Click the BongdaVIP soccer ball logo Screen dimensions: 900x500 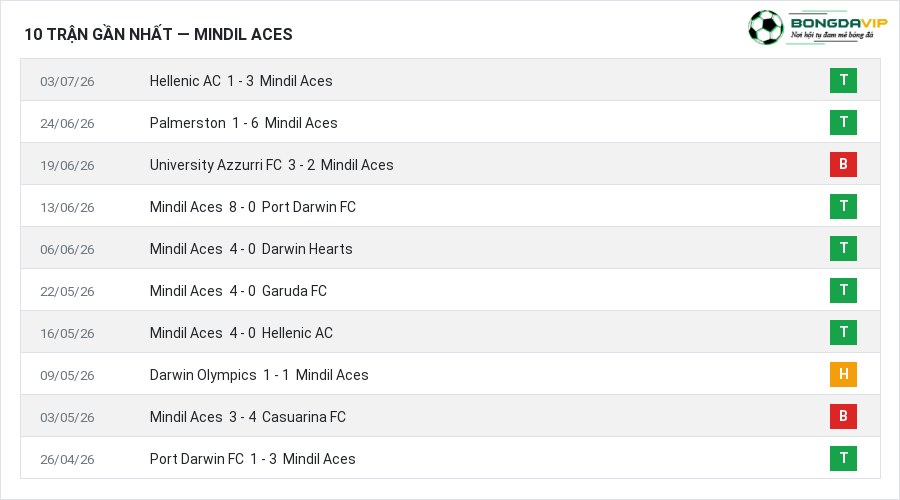[x=765, y=27]
